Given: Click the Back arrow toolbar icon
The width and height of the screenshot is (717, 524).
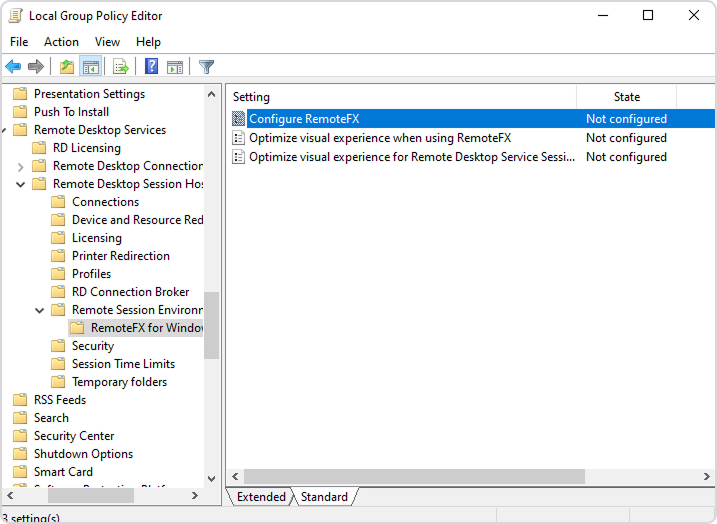Looking at the screenshot, I should tap(13, 67).
